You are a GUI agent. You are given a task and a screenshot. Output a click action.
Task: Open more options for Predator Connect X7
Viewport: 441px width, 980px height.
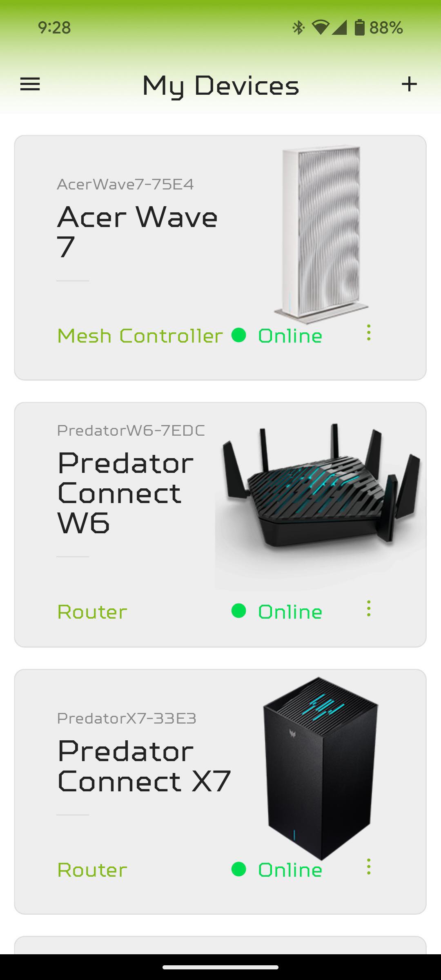tap(369, 866)
